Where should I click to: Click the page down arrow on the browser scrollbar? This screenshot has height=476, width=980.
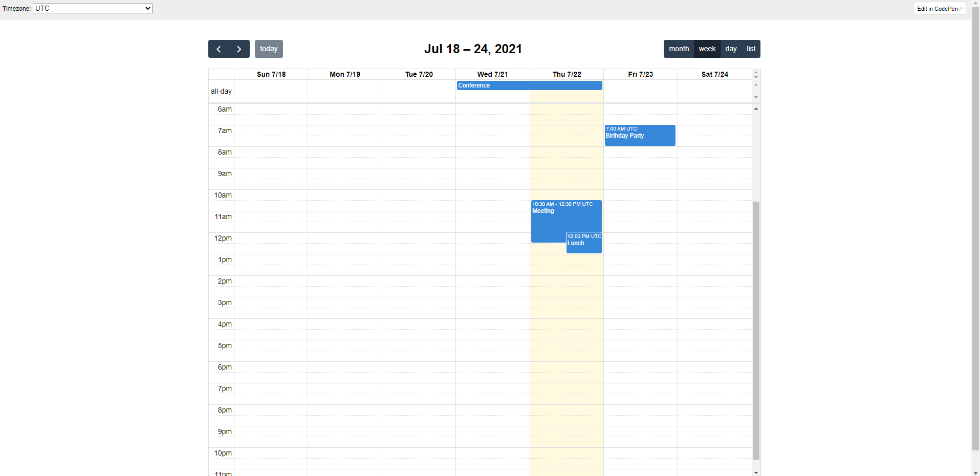click(975, 472)
